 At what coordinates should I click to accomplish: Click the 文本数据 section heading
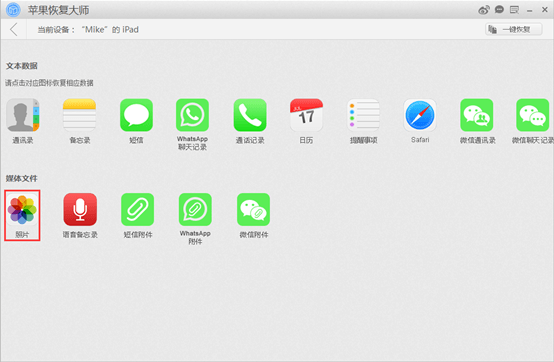[22, 66]
